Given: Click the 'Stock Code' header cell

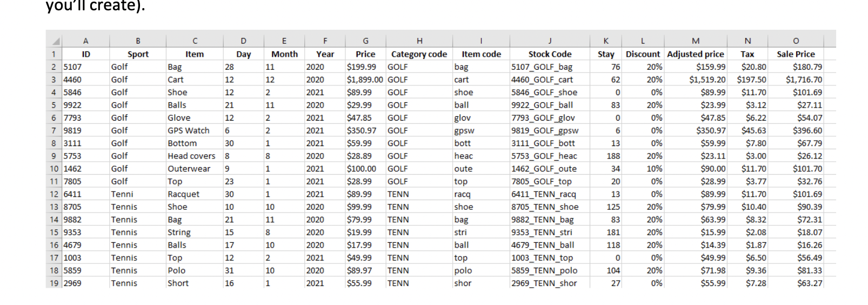Looking at the screenshot, I should point(550,54).
